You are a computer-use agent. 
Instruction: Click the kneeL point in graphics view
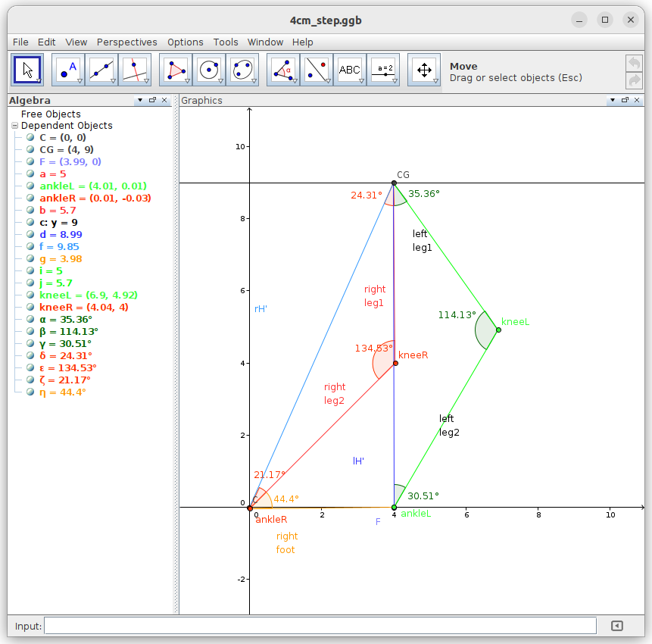click(498, 330)
